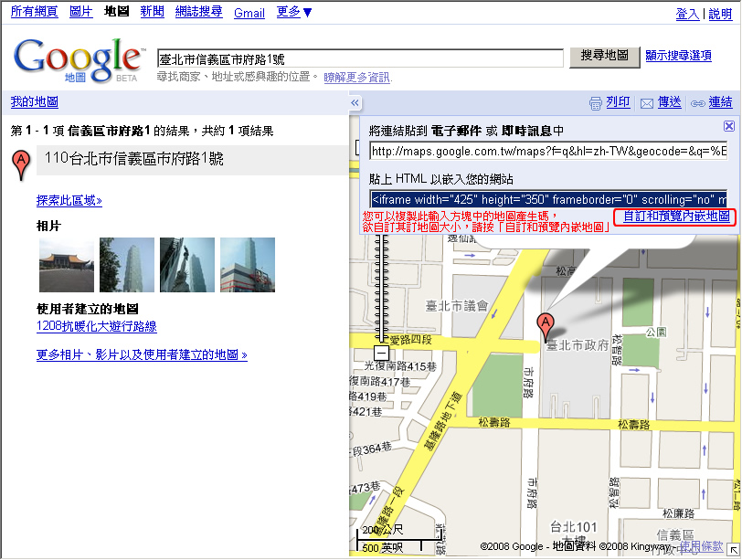Click 自訂和預覽內嵌地圖 link

pos(676,216)
